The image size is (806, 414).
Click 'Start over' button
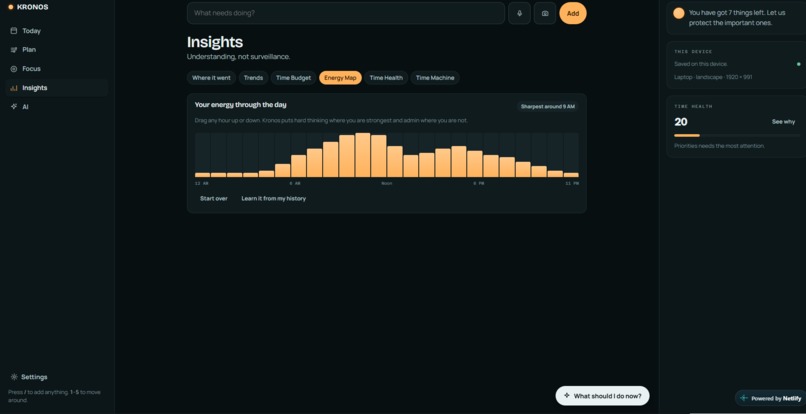[x=214, y=199]
